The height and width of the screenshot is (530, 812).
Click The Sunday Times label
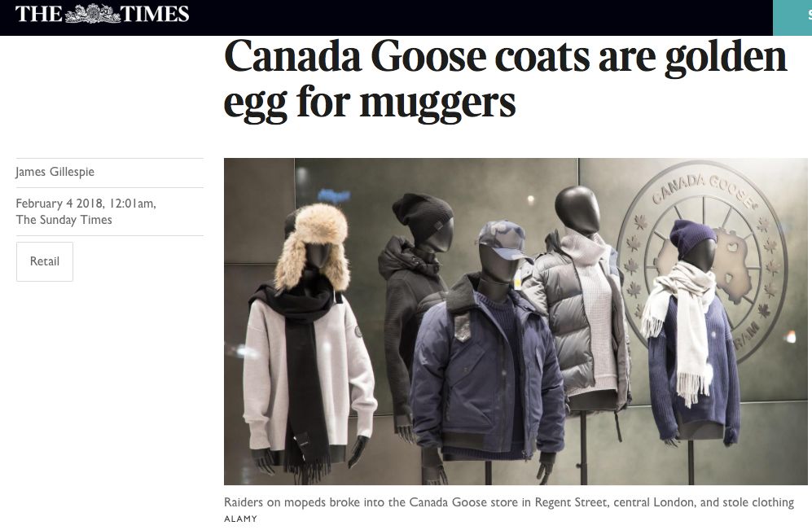pos(64,220)
